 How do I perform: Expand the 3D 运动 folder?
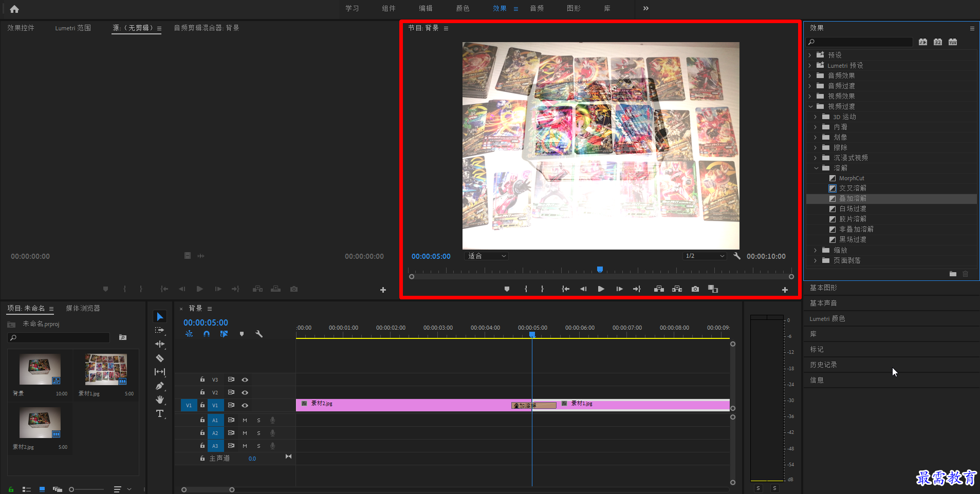click(816, 117)
